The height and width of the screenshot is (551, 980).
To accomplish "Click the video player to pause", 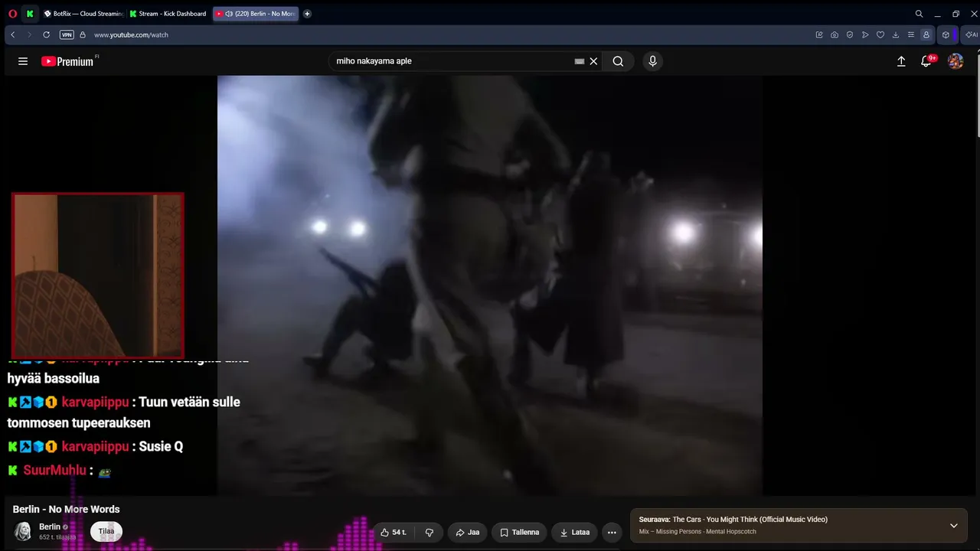I will tap(490, 285).
